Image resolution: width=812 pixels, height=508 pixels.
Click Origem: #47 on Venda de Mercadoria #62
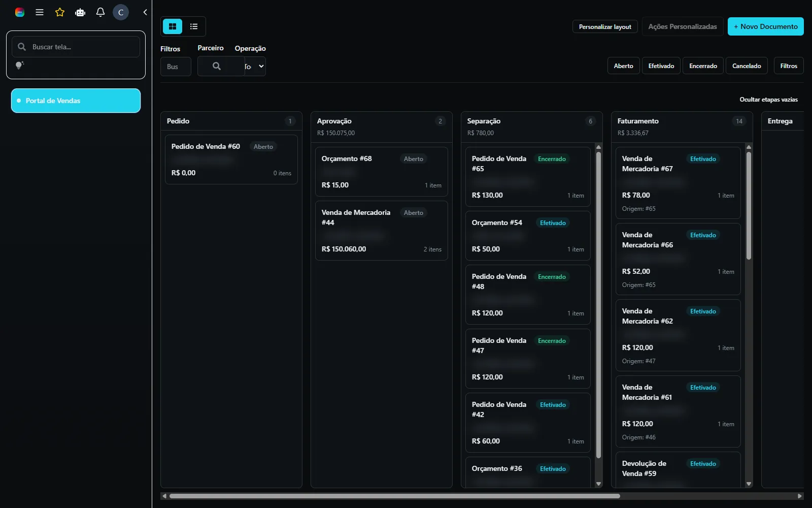coord(639,361)
